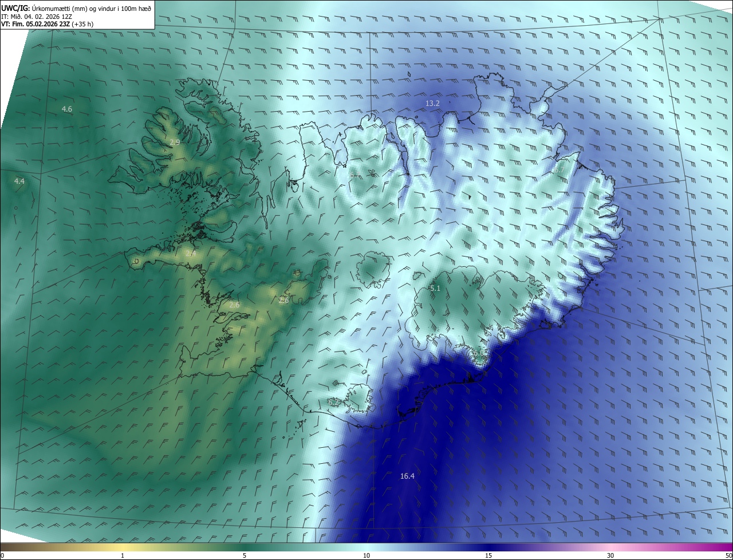Screen dimensions: 733x560
Task: Click the 16.4 value over the sea
Action: 407,476
